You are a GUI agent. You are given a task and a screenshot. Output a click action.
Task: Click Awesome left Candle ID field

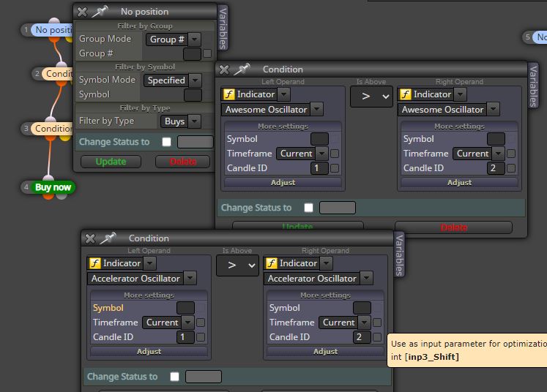319,168
